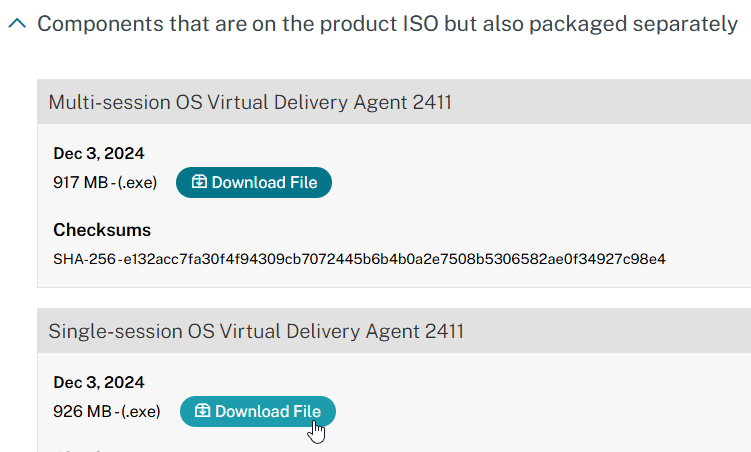This screenshot has height=452, width=751.
Task: Click the Checksums label under the Multi-session agent
Action: pyautogui.click(x=102, y=230)
